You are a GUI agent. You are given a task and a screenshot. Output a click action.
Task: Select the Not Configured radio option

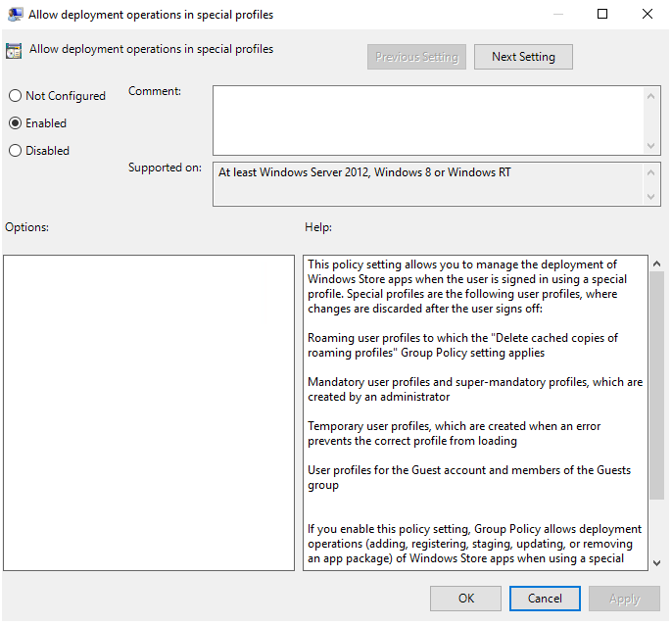[15, 96]
